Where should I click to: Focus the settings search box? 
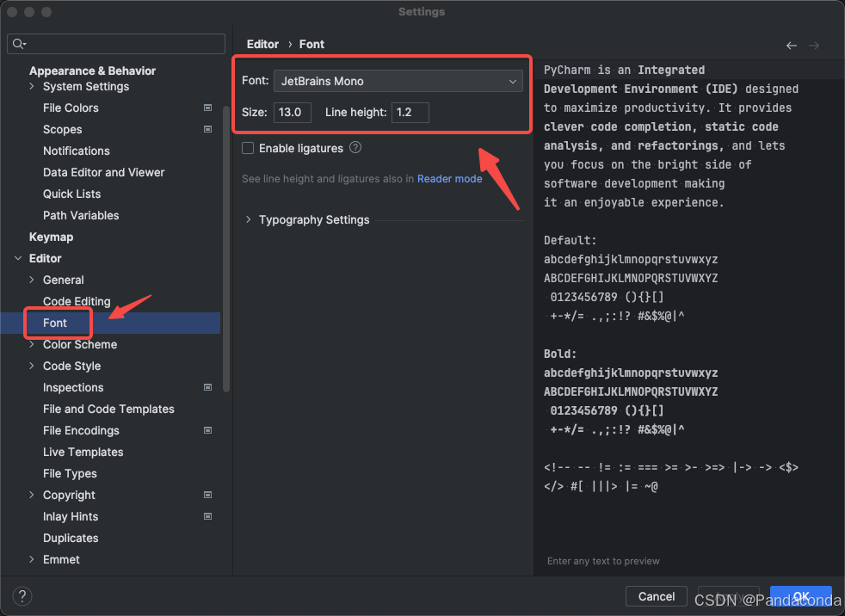(116, 44)
